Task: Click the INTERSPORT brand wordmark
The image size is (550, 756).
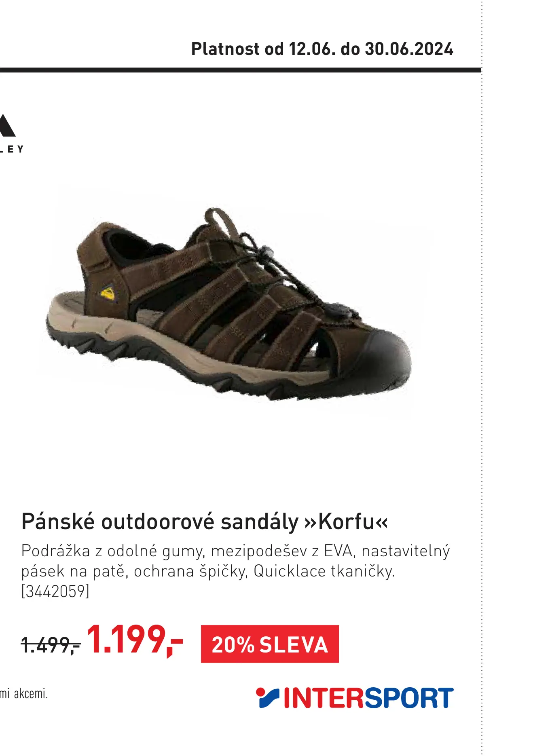Action: pos(368,698)
